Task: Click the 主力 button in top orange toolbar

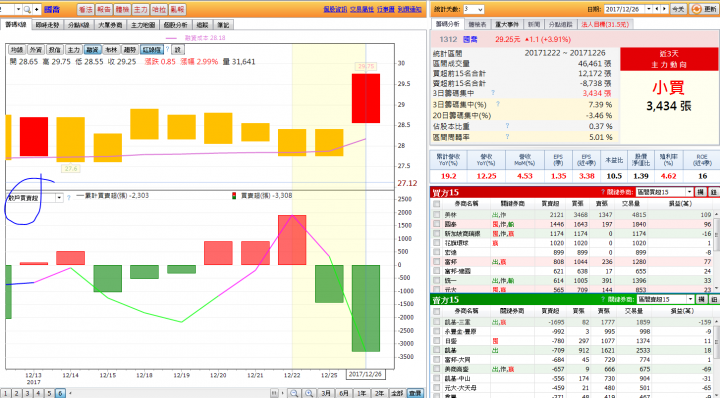Action: pyautogui.click(x=141, y=9)
